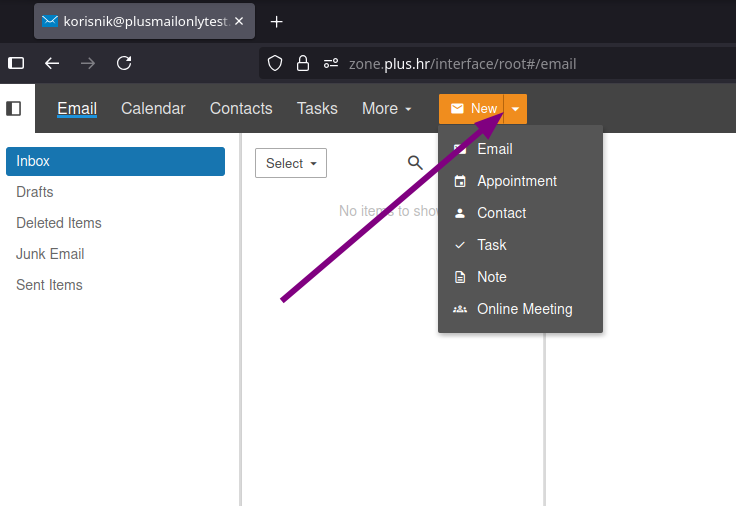Open a new browser tab
Screen dimensions: 736x506
click(277, 21)
